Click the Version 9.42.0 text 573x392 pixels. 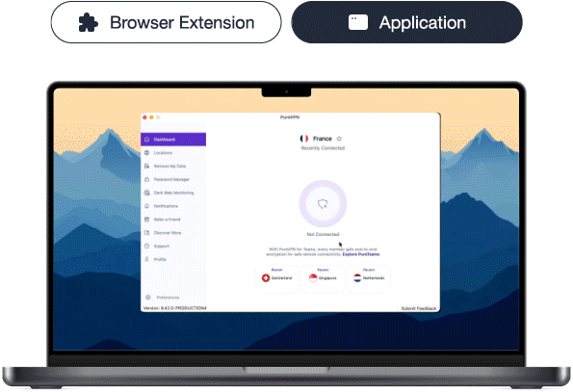(175, 308)
